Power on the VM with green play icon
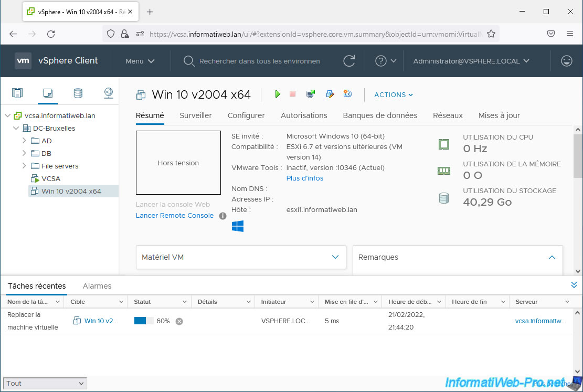 click(278, 94)
